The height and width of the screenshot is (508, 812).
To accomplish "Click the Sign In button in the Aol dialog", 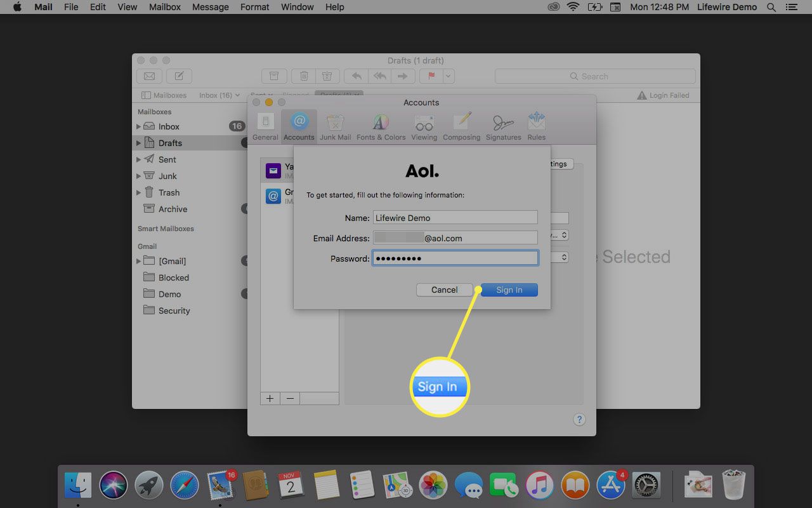I will tap(509, 290).
